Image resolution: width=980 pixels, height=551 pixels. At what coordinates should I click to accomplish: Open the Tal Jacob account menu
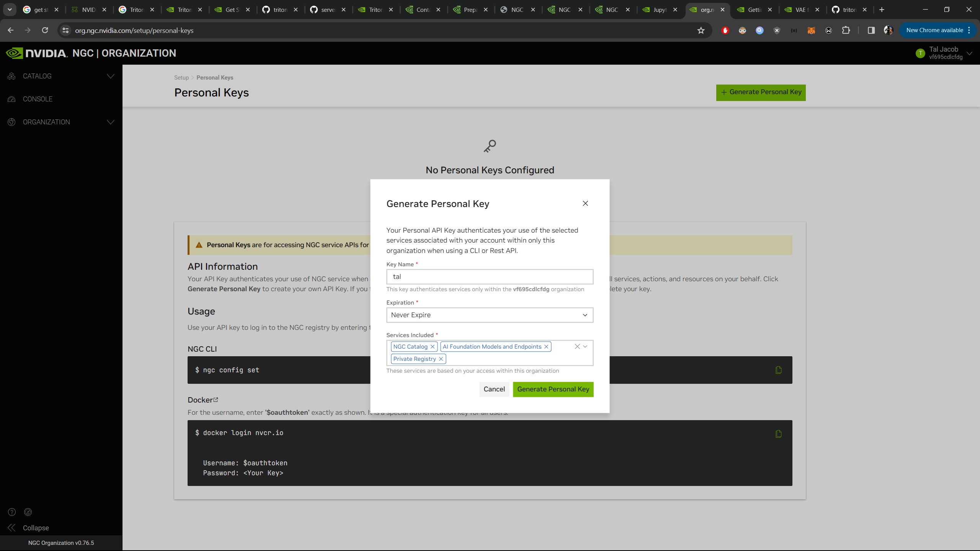(x=944, y=53)
